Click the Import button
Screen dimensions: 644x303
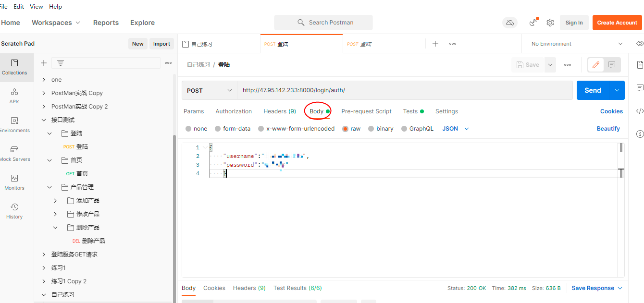click(x=161, y=44)
